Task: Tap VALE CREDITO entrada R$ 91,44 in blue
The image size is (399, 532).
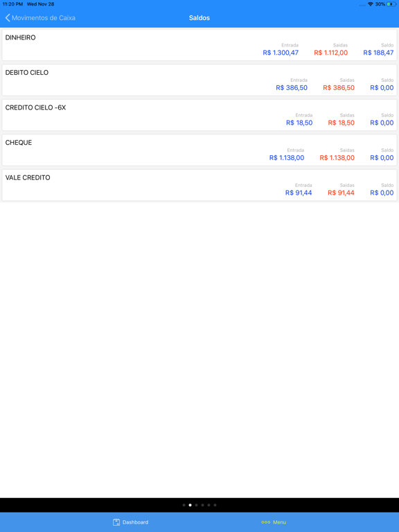Action: [x=299, y=193]
